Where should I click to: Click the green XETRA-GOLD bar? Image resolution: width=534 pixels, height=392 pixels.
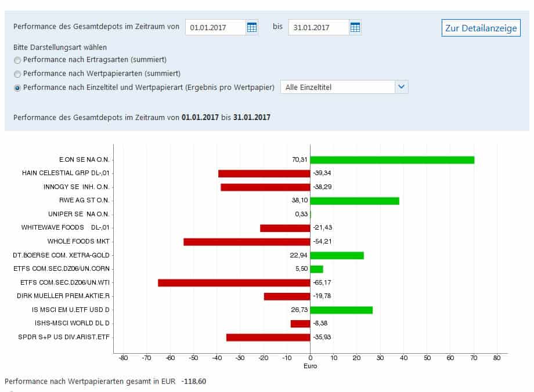coord(337,256)
